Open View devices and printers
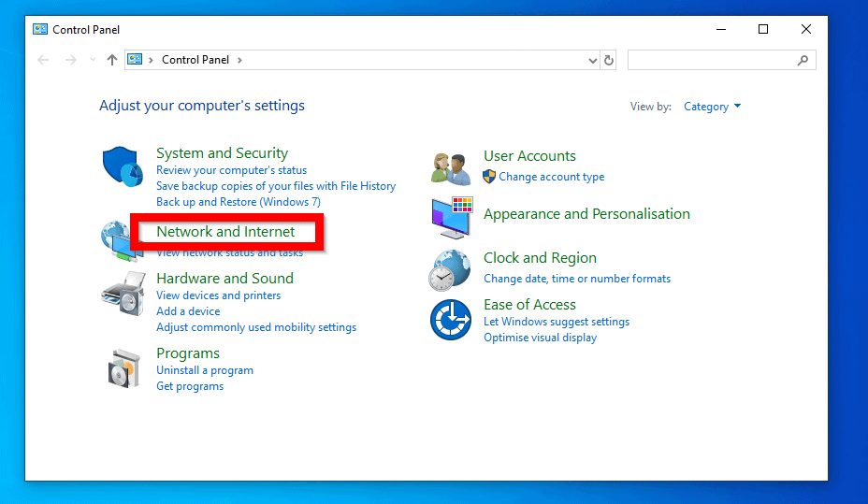868x504 pixels. tap(218, 295)
